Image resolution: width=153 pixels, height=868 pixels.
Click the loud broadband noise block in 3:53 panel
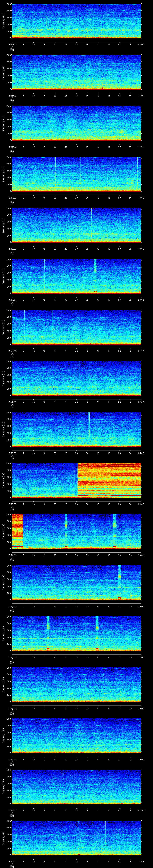pos(109,480)
